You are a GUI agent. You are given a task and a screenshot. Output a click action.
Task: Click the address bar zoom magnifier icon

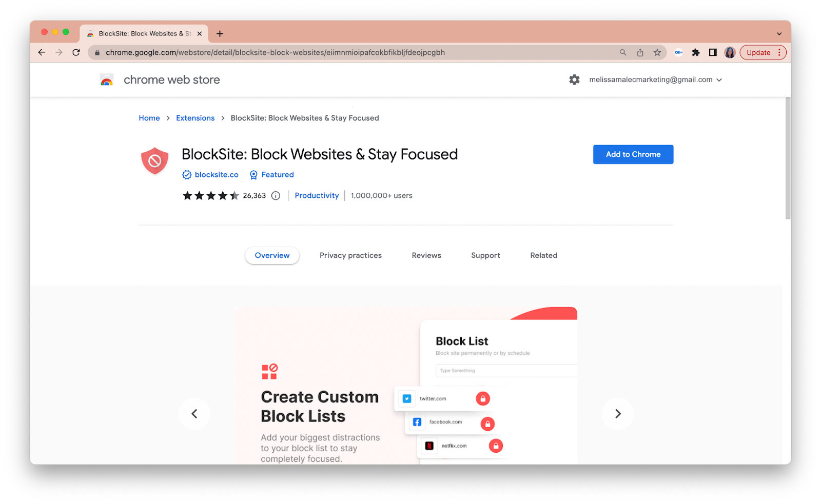[x=623, y=52]
